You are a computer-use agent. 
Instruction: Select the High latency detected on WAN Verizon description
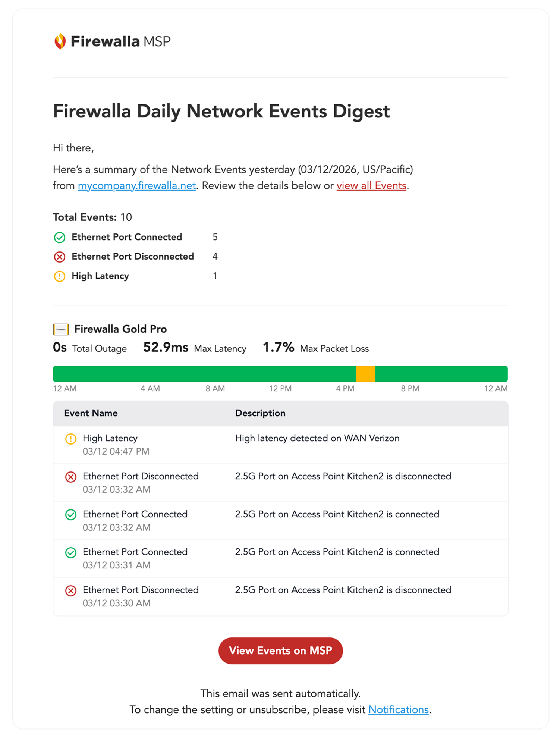[317, 438]
